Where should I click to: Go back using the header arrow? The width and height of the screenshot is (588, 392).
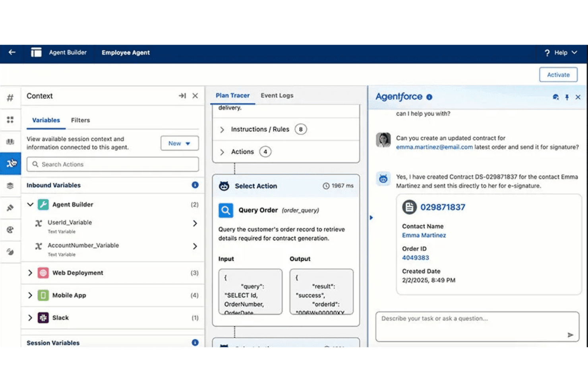pyautogui.click(x=12, y=52)
